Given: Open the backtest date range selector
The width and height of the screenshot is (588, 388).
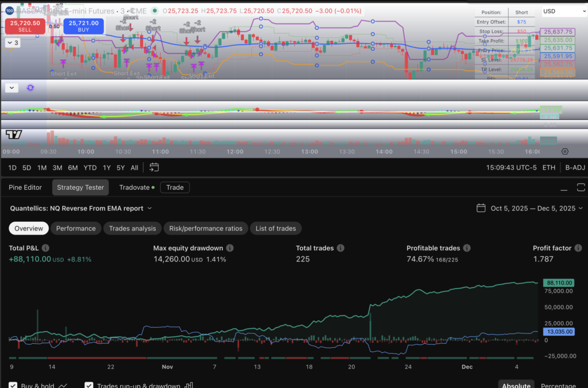Looking at the screenshot, I should click(529, 208).
